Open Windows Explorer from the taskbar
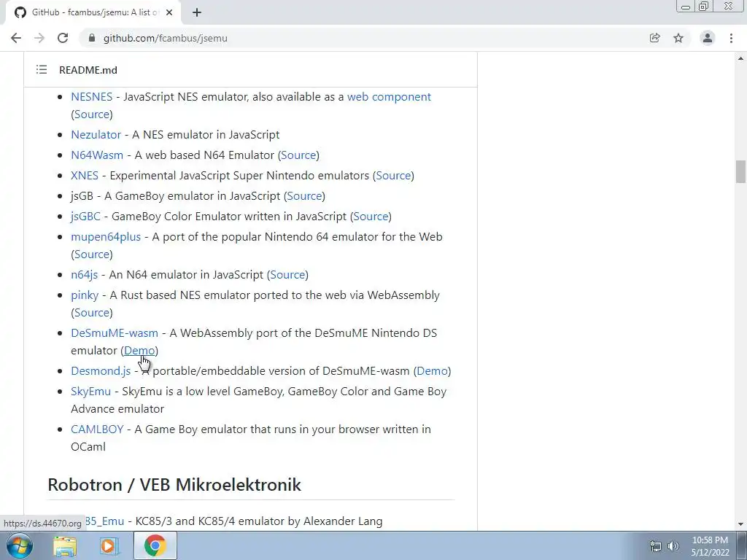 tap(65, 545)
